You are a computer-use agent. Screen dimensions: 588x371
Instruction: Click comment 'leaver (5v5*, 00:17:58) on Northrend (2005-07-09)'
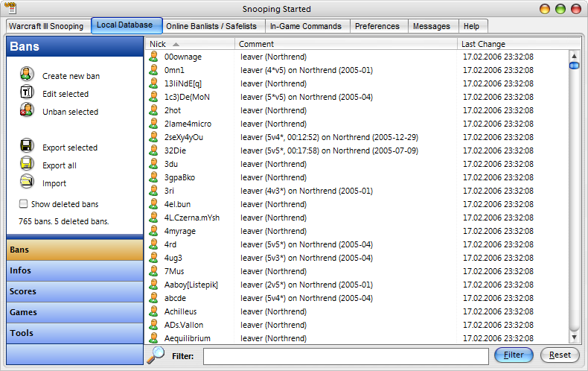[329, 150]
